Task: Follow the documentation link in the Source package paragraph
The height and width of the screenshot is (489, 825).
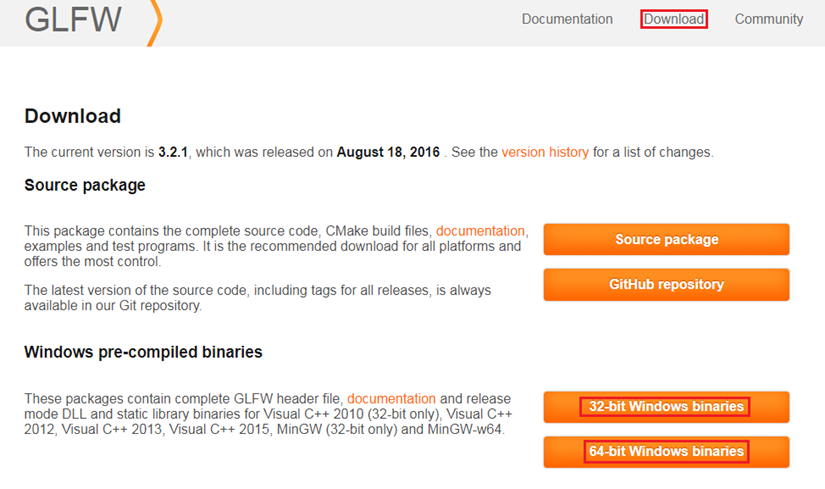Action: (x=480, y=231)
